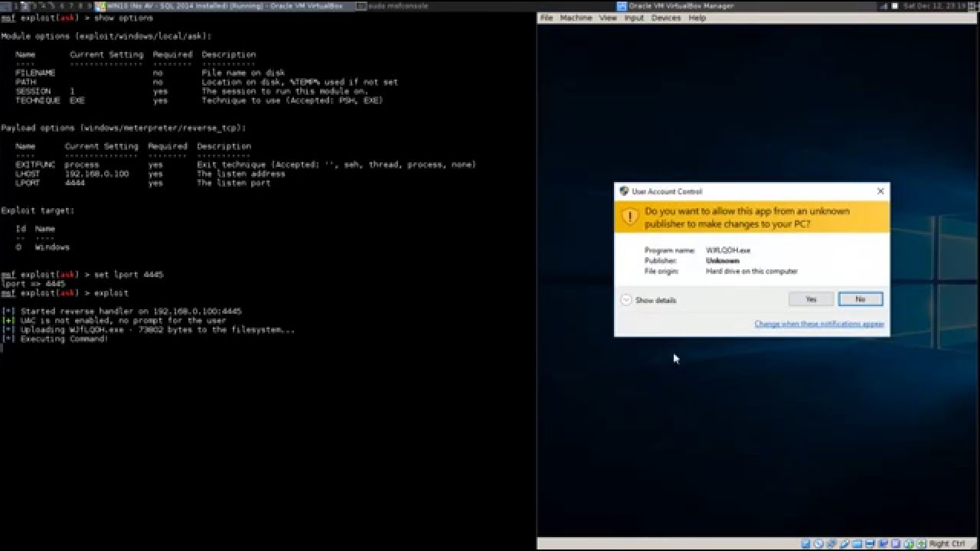
Task: Click the mouse integration status icon
Action: [909, 543]
